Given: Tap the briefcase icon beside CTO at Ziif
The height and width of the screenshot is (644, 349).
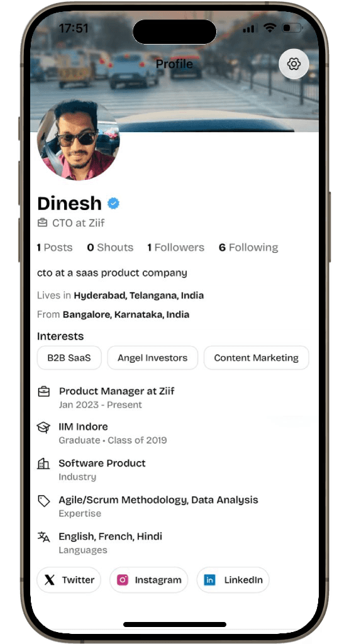Looking at the screenshot, I should (42, 223).
